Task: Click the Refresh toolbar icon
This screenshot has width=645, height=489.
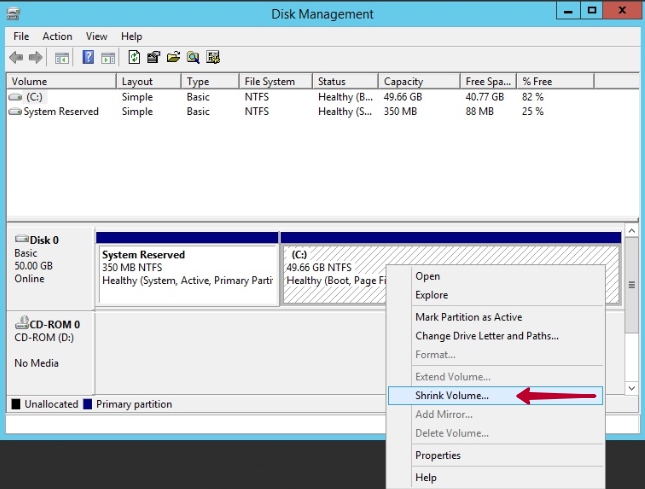Action: [135, 58]
